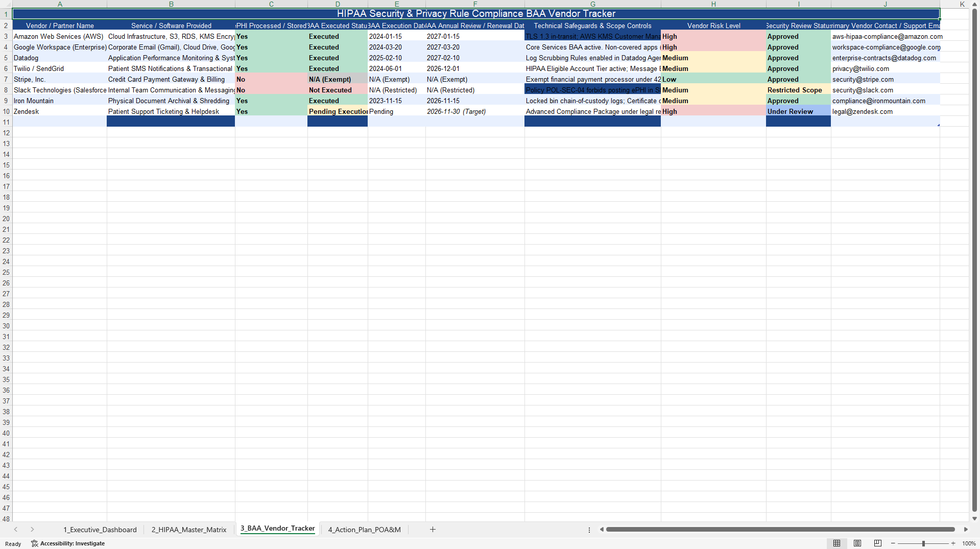
Task: Select the 3_BAA_Vendor_Tracker sheet tab
Action: [278, 529]
